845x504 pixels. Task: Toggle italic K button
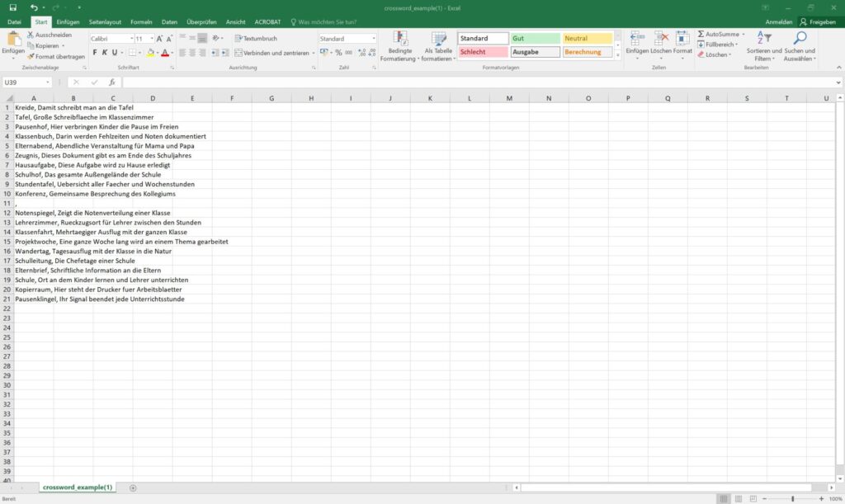(x=105, y=53)
